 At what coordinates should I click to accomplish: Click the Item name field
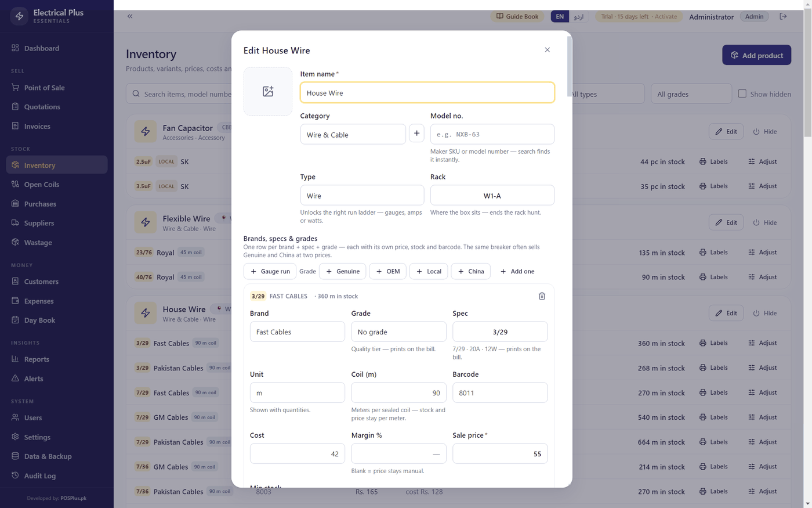click(427, 92)
